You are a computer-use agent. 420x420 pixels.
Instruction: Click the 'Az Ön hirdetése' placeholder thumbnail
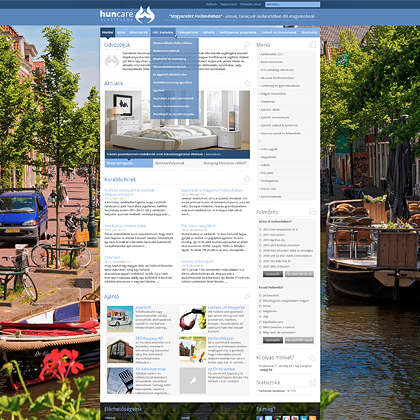(192, 381)
